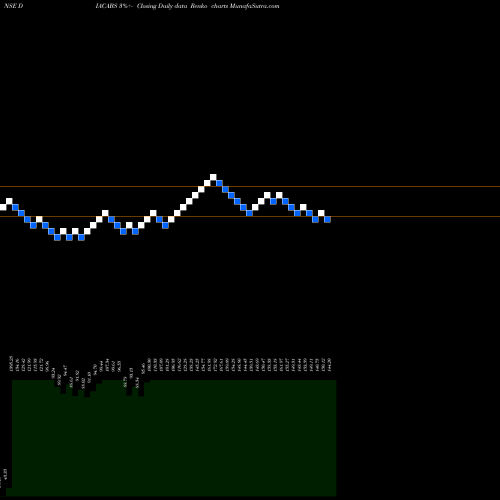This screenshot has height=500, width=500.
Task: Click the "NSE D" label in header
Action: (13, 6)
